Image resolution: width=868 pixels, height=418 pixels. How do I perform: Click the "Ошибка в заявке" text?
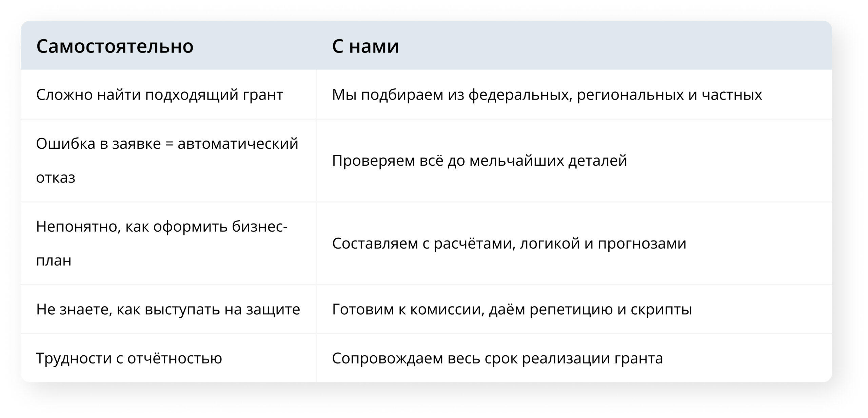[x=98, y=144]
